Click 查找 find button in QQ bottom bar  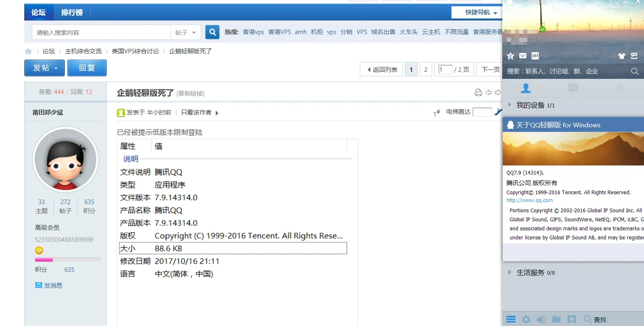595,319
